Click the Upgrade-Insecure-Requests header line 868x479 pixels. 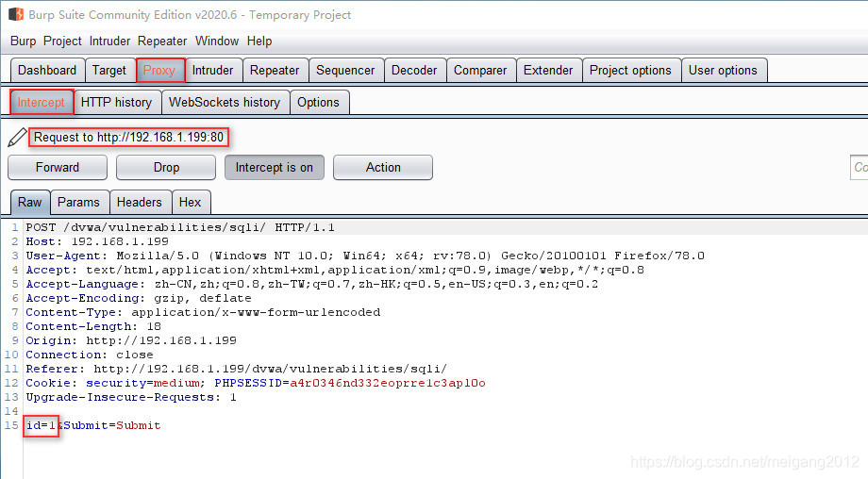tap(130, 398)
